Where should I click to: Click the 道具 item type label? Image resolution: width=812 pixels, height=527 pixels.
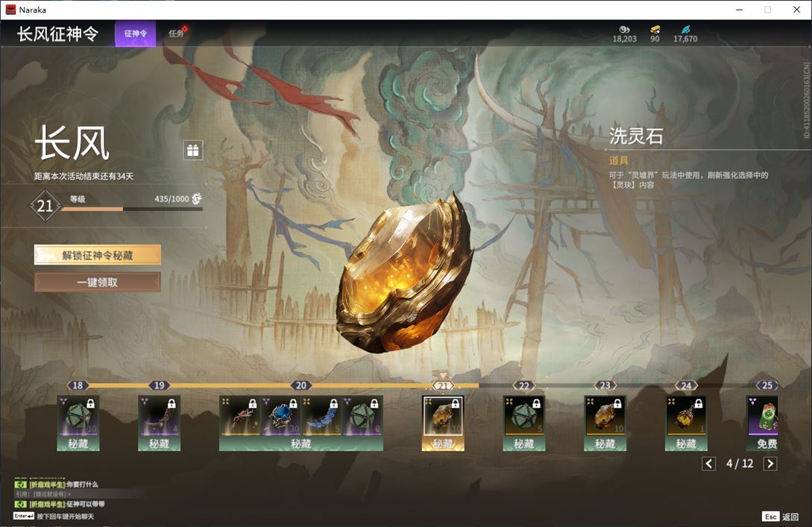pos(618,160)
